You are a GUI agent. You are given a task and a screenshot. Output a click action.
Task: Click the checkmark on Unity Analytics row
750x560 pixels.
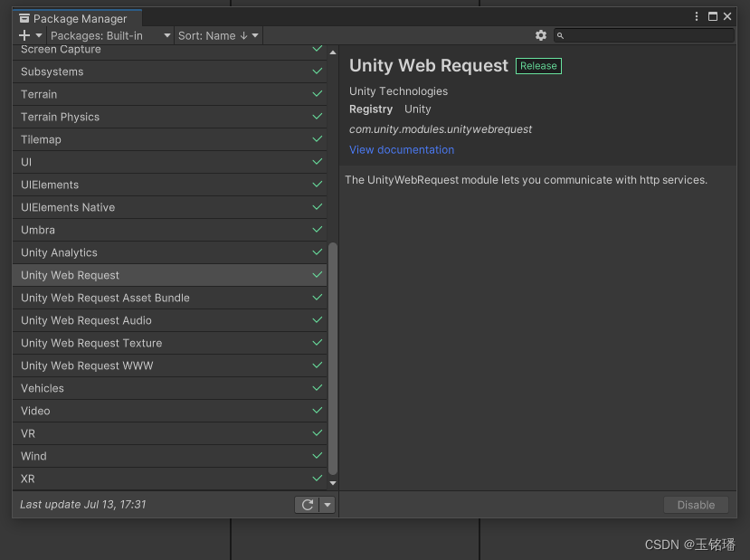(317, 252)
